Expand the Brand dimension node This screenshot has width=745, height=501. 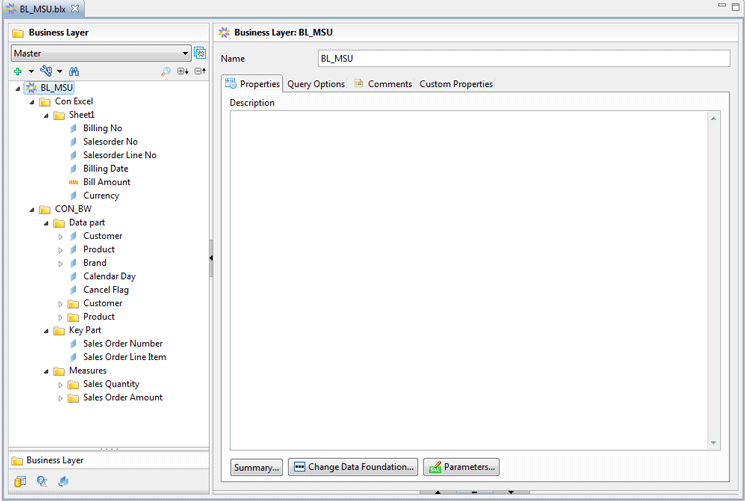60,263
